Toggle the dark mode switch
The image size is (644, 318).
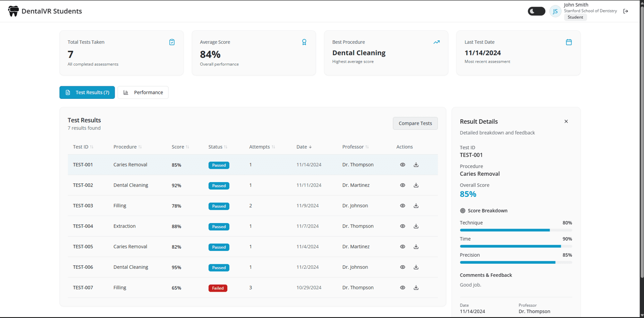pyautogui.click(x=536, y=11)
